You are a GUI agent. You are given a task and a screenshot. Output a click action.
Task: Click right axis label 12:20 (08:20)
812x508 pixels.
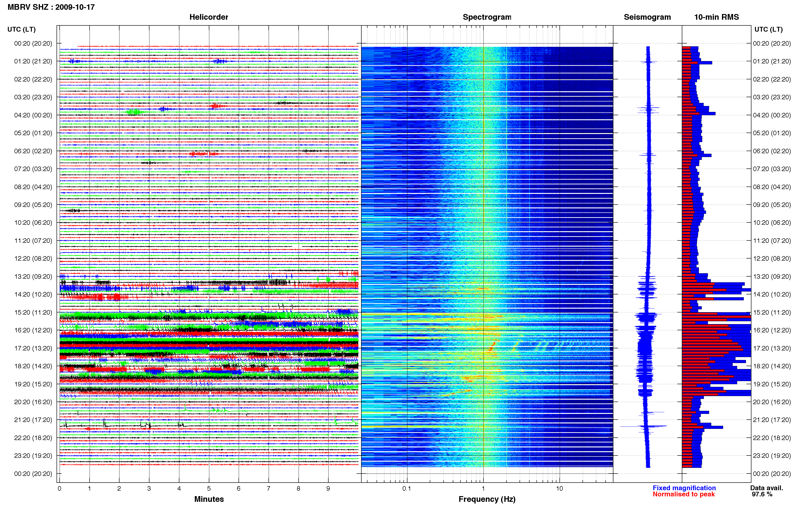point(772,258)
